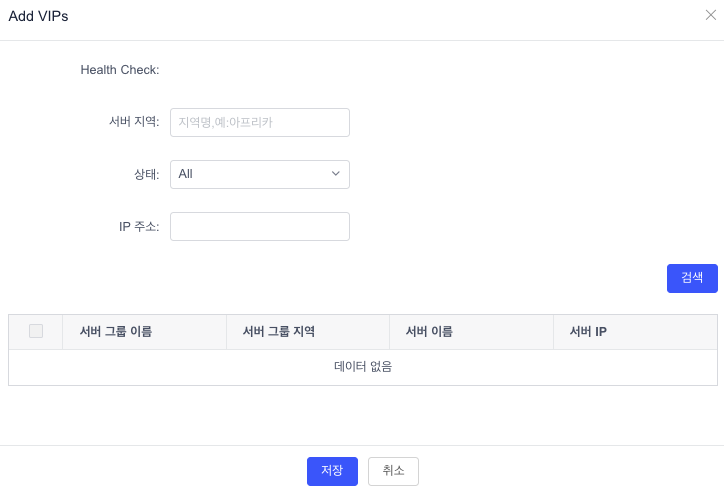Toggle the select-all checkbox in table header
The width and height of the screenshot is (724, 491).
[x=36, y=331]
